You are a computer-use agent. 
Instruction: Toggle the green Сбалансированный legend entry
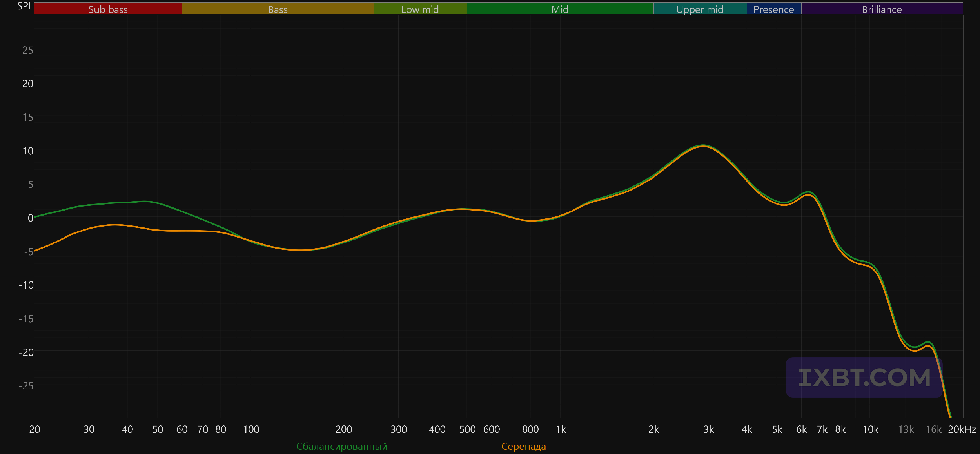tap(341, 446)
